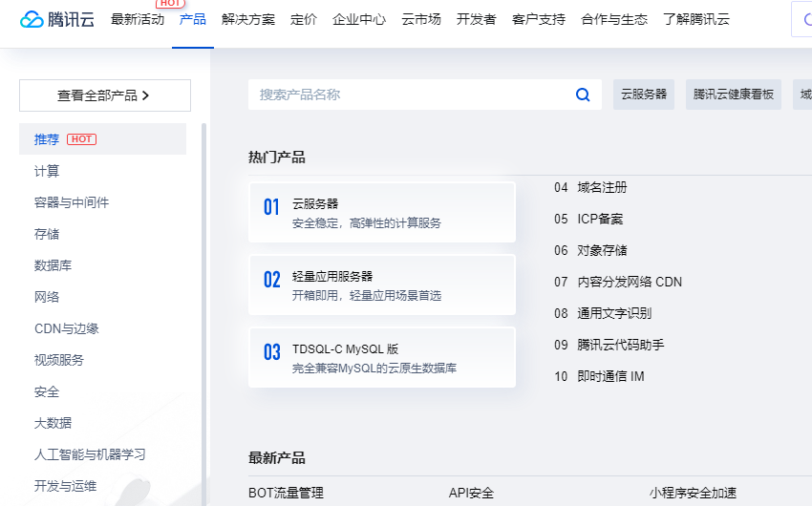Viewport: 812px width, 506px height.
Task: Go to 定价 in top navigation
Action: (x=304, y=20)
